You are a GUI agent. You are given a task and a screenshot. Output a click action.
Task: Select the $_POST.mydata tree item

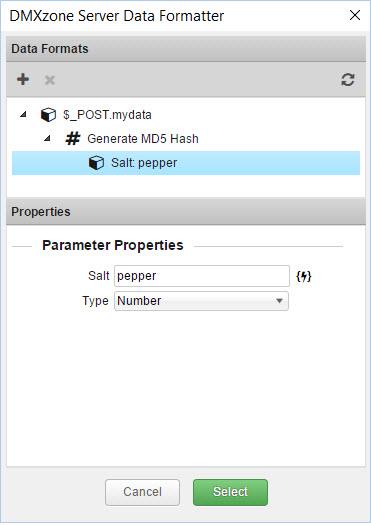(107, 115)
